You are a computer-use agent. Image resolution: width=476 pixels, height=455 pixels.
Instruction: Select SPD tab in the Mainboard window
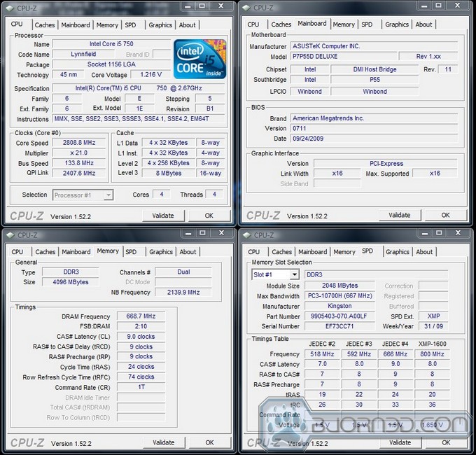click(367, 24)
